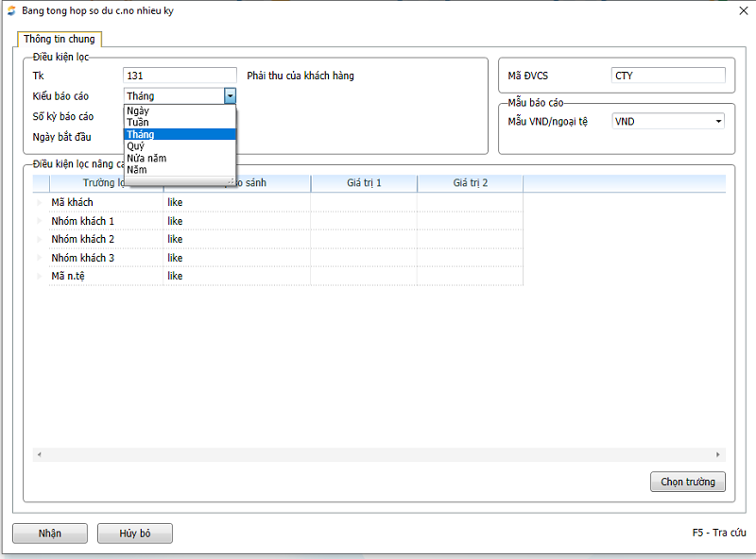This screenshot has height=559, width=756.
Task: Select Quý in the report type list
Action: click(x=180, y=146)
